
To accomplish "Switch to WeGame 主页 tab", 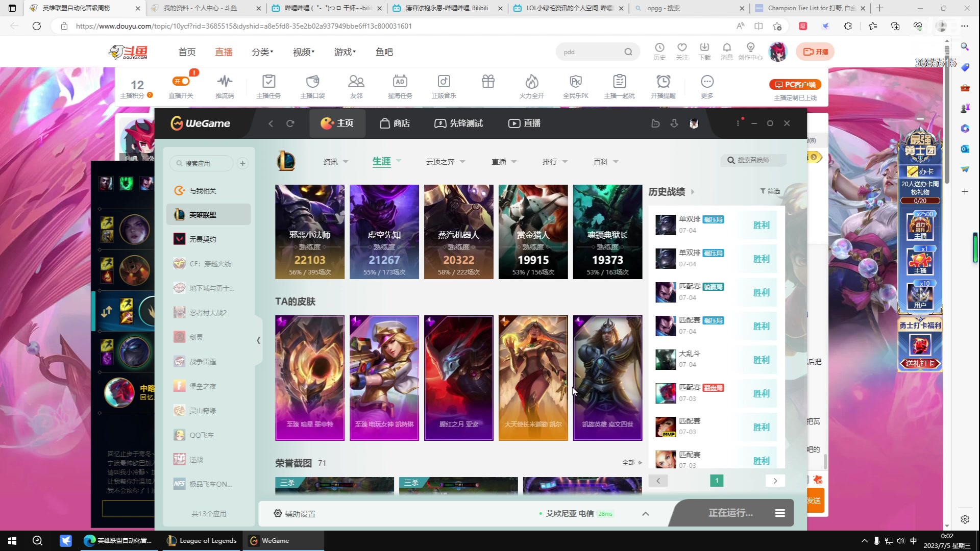I will point(337,123).
